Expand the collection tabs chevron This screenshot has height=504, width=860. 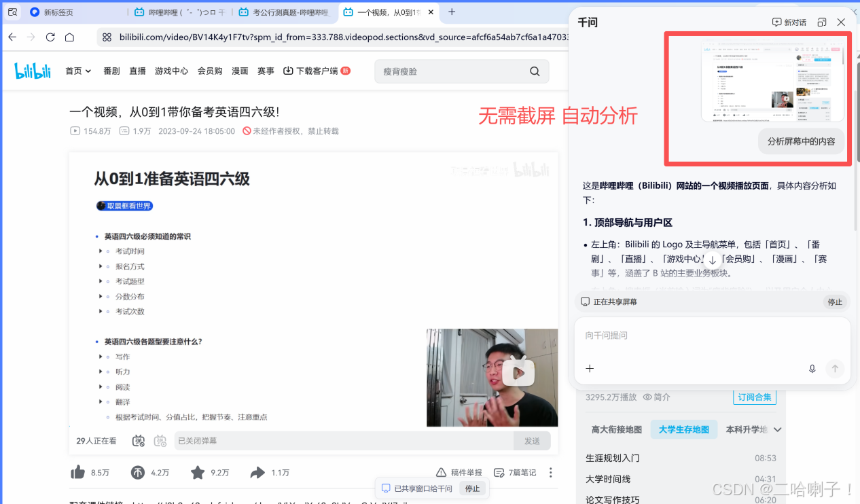click(x=778, y=430)
